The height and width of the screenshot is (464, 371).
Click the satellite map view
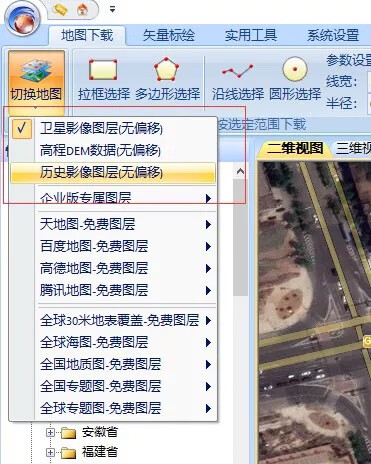315,312
